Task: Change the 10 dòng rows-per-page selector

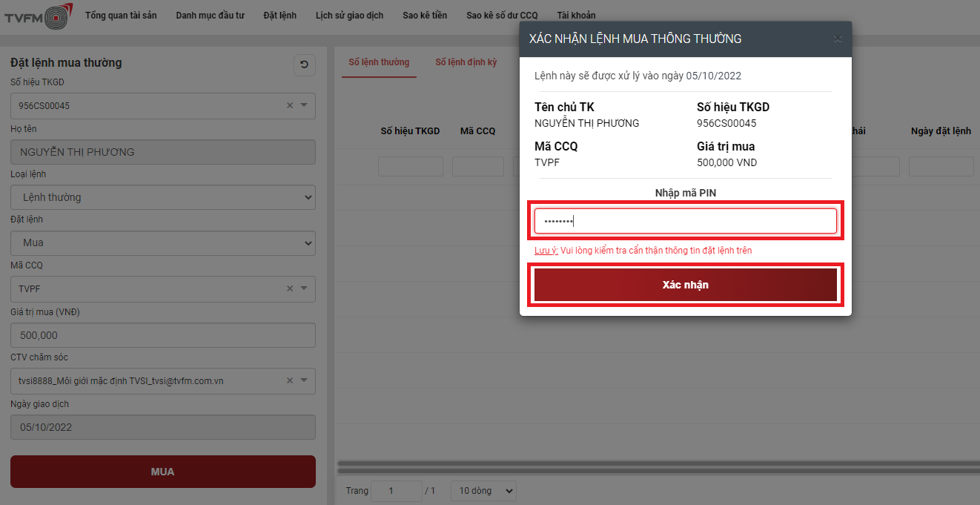Action: coord(483,491)
